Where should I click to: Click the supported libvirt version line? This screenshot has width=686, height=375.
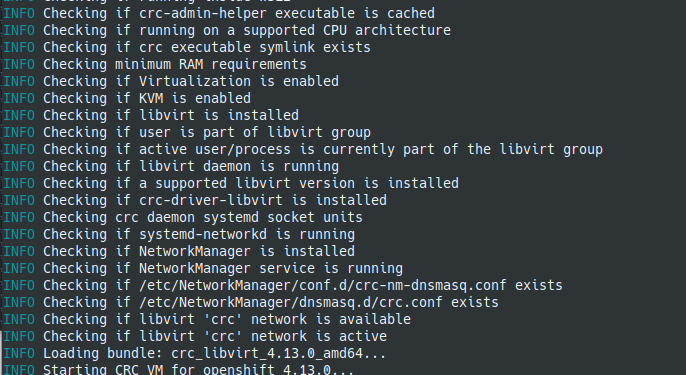coord(231,183)
